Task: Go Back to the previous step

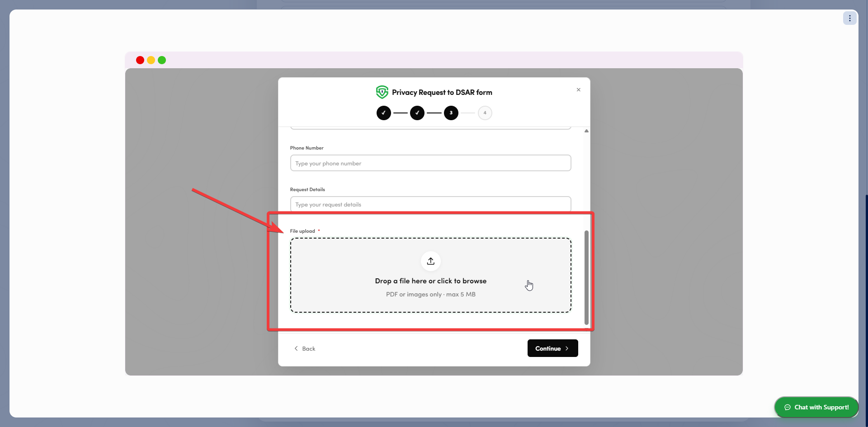Action: 305,348
